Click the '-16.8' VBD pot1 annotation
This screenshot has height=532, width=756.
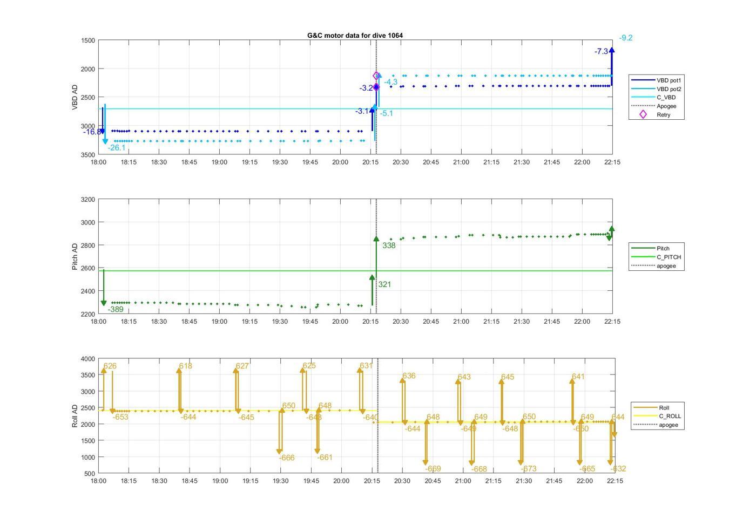pyautogui.click(x=92, y=132)
